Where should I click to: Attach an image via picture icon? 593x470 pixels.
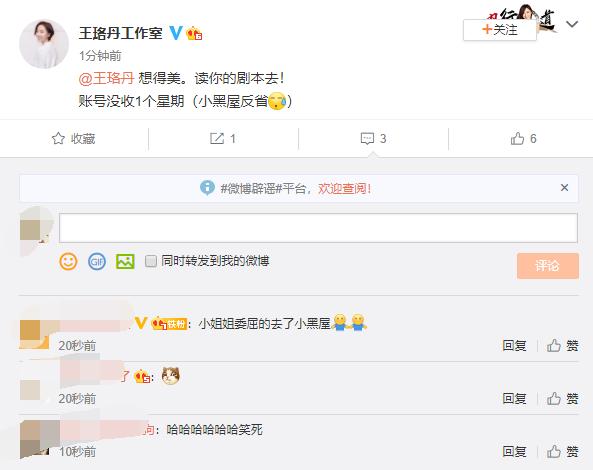(125, 261)
